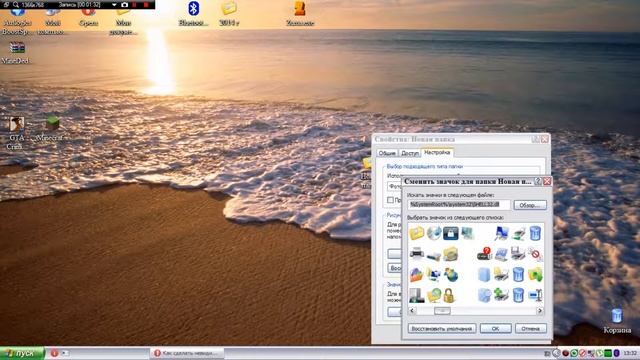Pick the dark blue chip icon

(451, 233)
